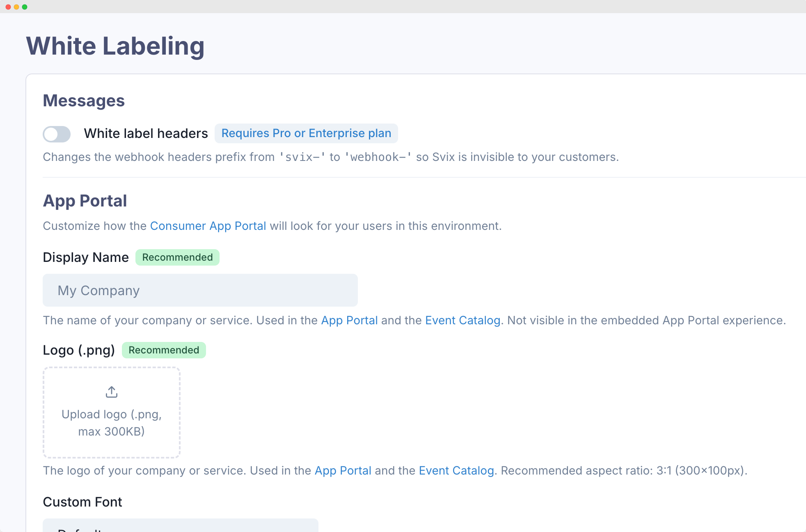Open the Consumer App Portal link

point(208,226)
